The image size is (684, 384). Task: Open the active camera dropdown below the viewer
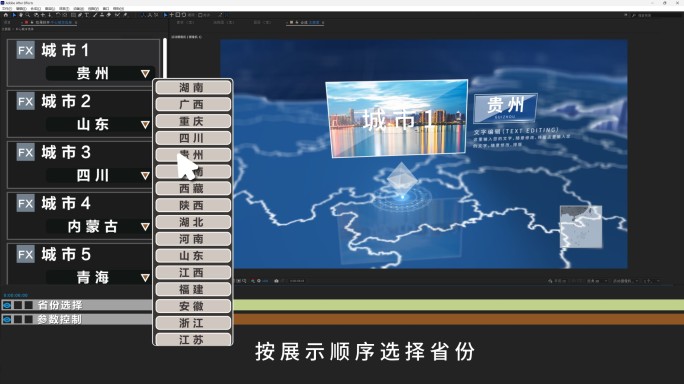click(625, 281)
